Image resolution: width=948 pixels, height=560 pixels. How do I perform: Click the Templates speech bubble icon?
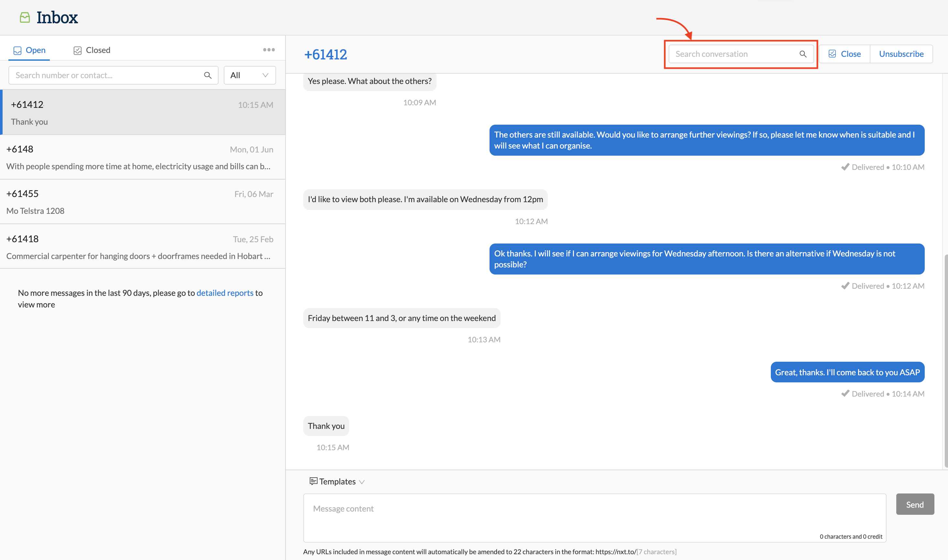coord(313,481)
